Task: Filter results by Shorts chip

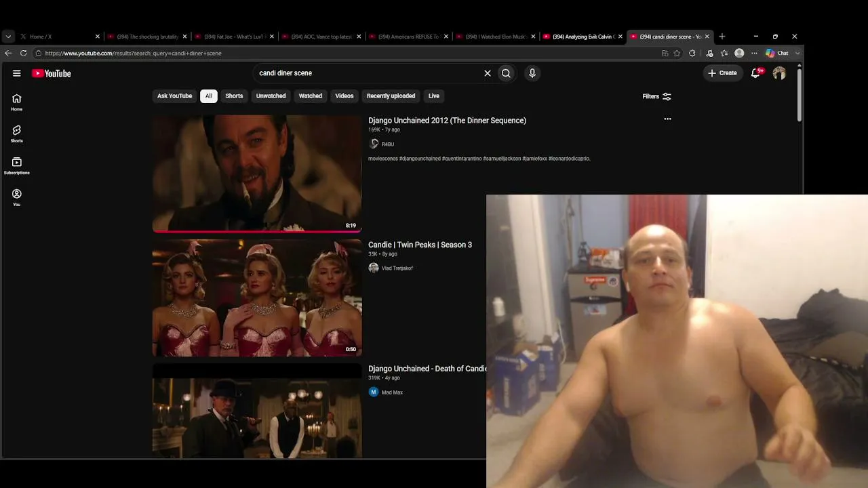Action: coord(234,96)
